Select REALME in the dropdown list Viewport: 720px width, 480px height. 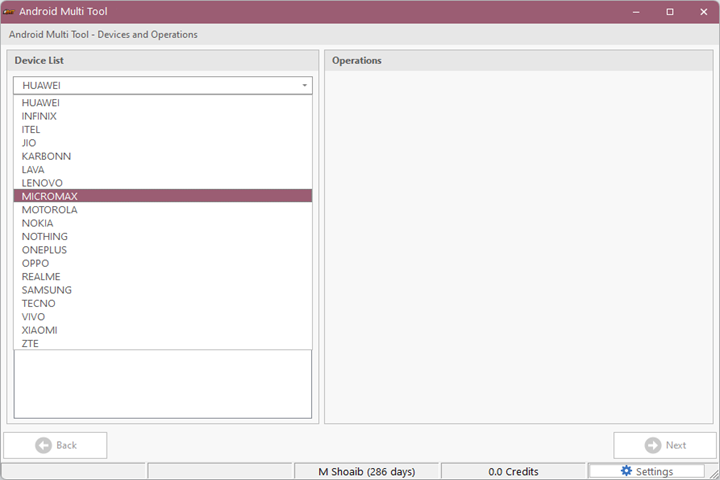(x=41, y=277)
